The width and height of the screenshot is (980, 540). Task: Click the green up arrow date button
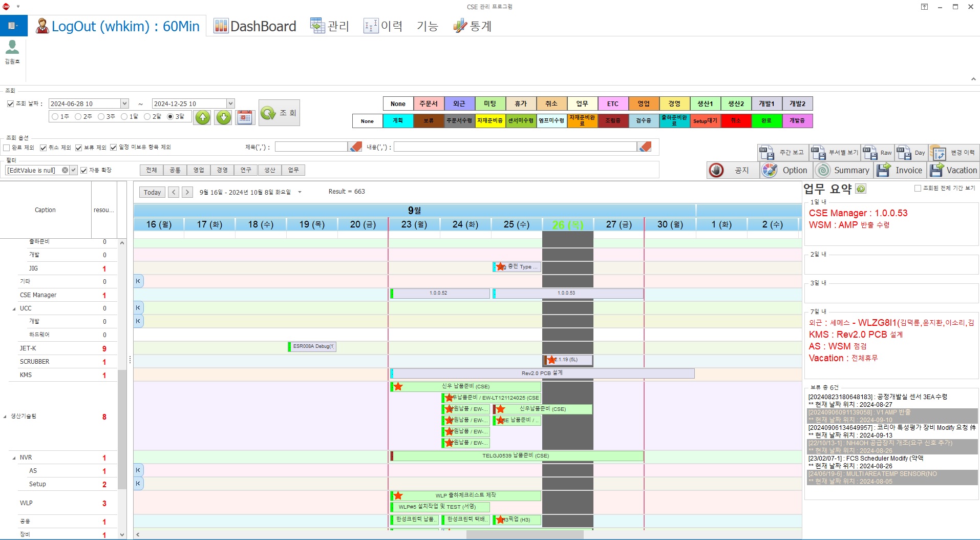(203, 117)
